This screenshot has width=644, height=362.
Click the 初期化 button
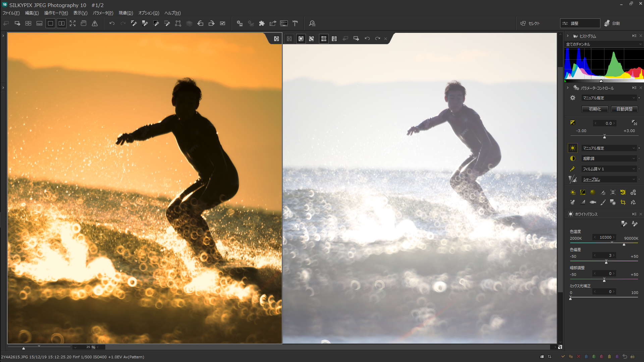[x=595, y=109]
